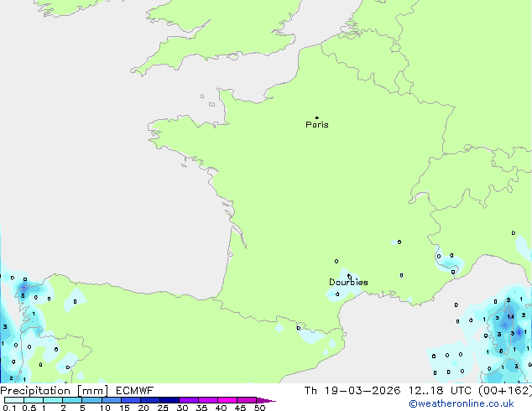The image size is (532, 411).
Task: Pick the 15–20 mm medium blue legend swatch
Action: coord(131,400)
